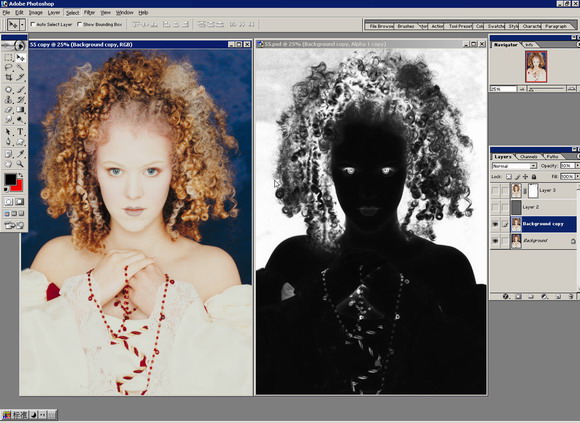
Task: Select the Magic Wand tool
Action: pos(20,67)
